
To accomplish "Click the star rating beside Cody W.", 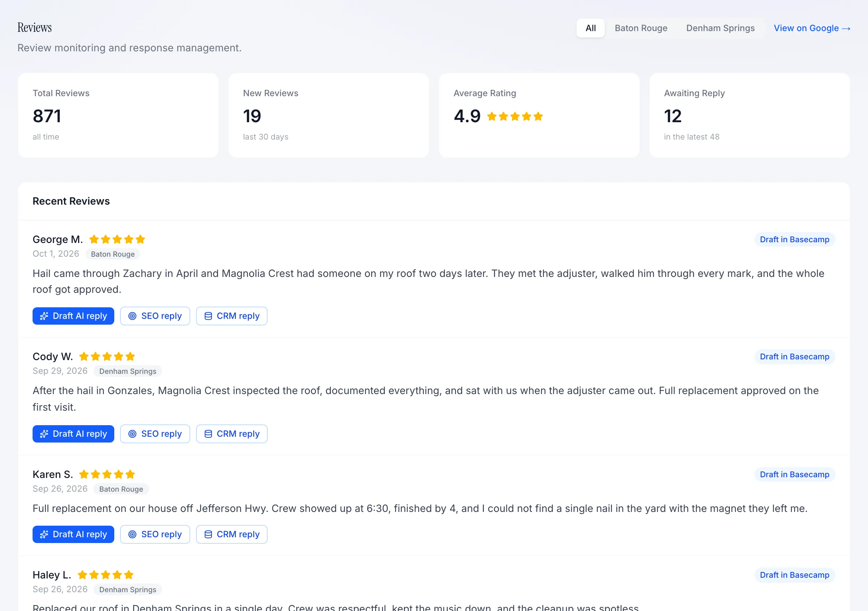I will coord(107,357).
